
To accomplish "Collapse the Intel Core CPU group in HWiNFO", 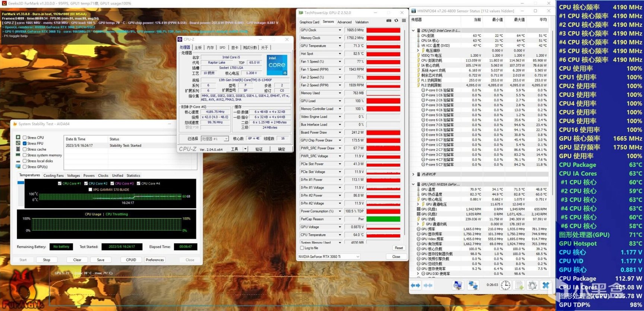I will [x=413, y=31].
